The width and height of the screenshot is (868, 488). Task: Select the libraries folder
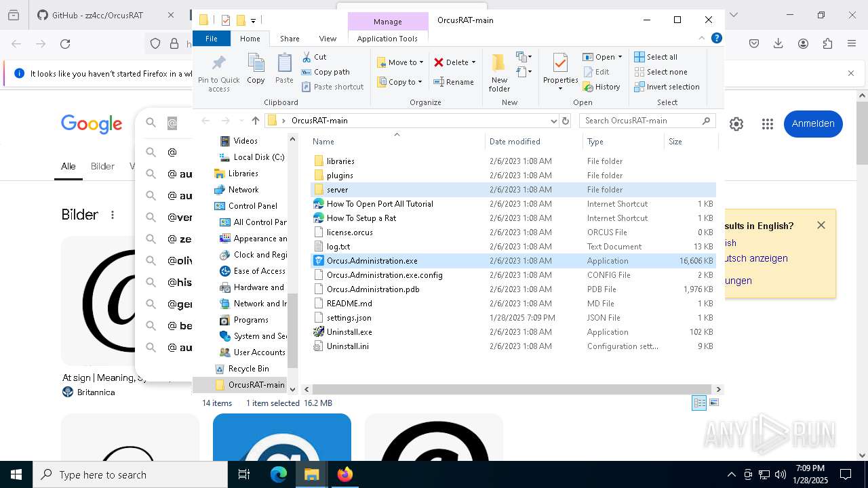[340, 161]
